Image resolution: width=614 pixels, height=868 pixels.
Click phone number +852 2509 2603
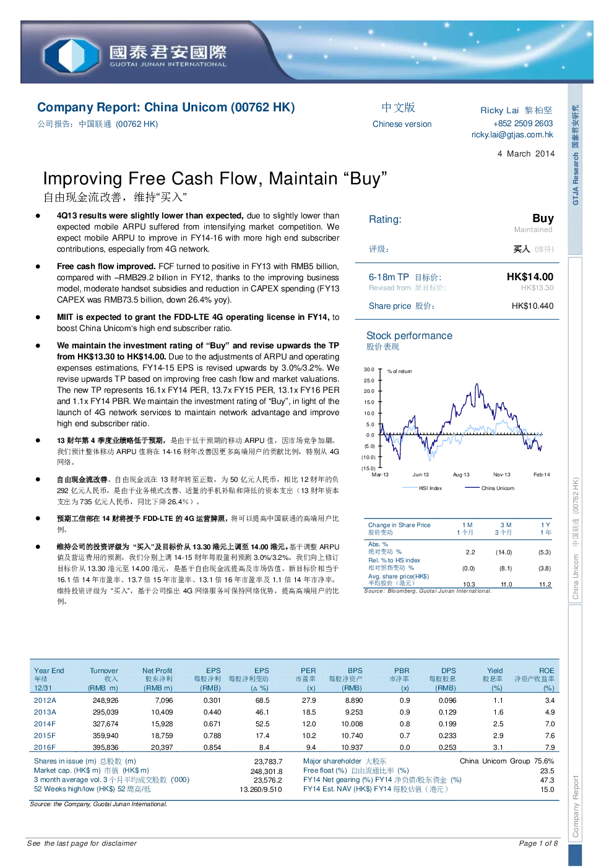[x=523, y=123]
